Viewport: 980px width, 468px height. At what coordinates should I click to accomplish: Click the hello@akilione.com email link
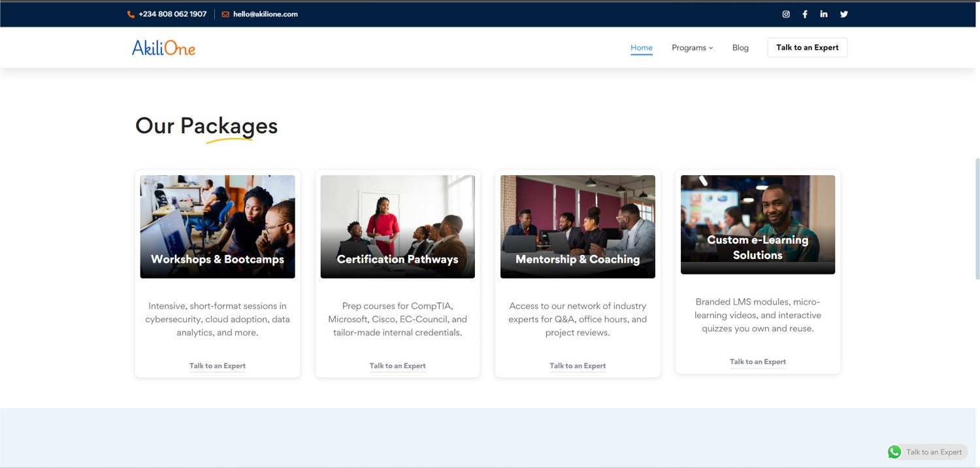click(265, 14)
